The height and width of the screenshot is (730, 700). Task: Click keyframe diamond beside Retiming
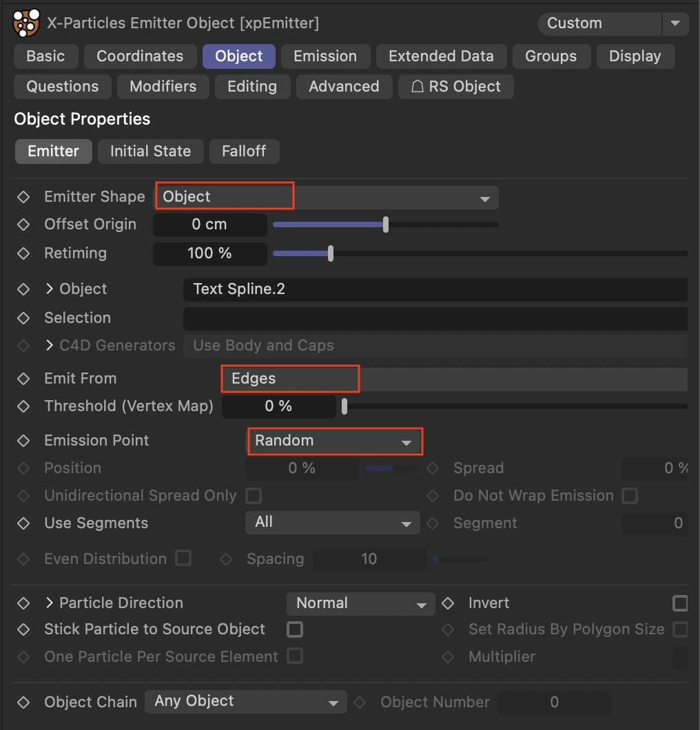23,253
